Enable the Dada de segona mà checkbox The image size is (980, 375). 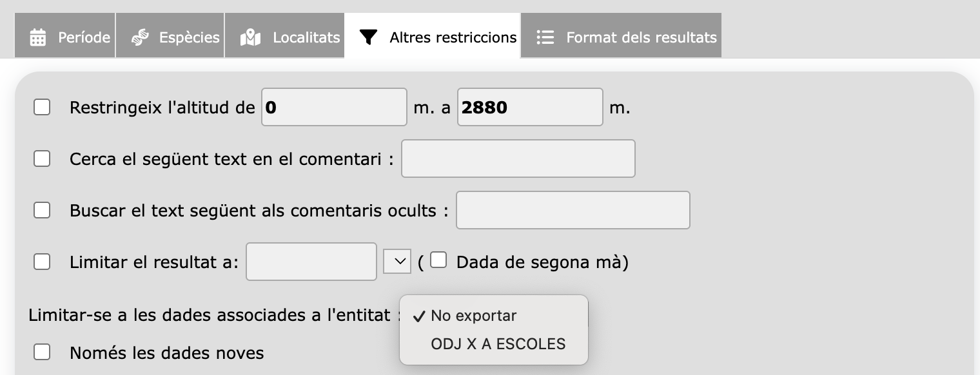pyautogui.click(x=438, y=260)
